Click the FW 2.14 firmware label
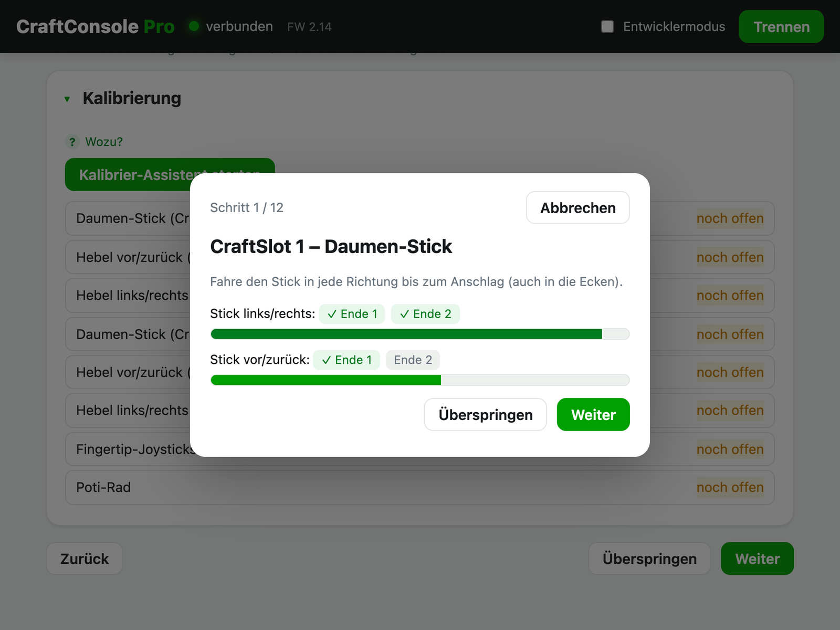Viewport: 840px width, 630px height. click(x=309, y=27)
